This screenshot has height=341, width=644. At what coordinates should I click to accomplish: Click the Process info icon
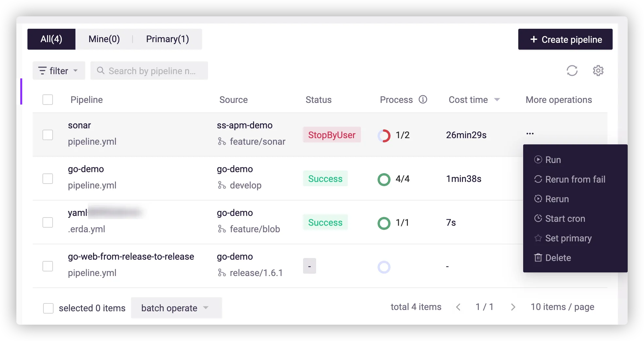tap(423, 99)
